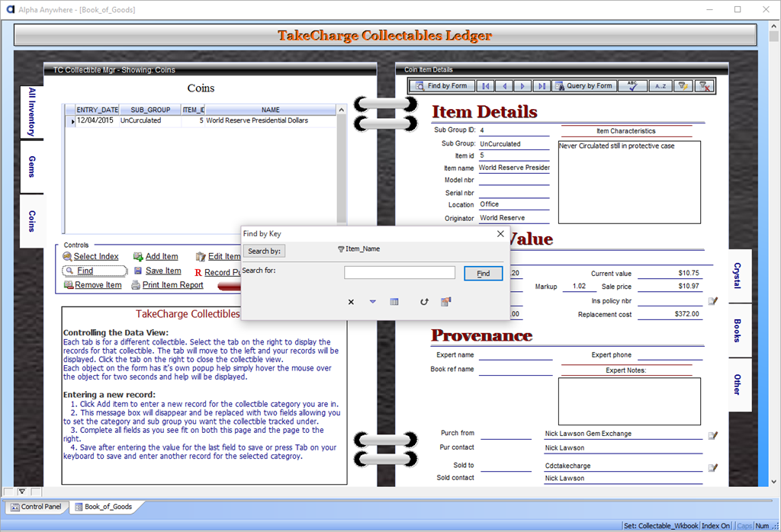Switch to the Gems side tab
Viewport: 781px width, 532px height.
click(x=32, y=166)
